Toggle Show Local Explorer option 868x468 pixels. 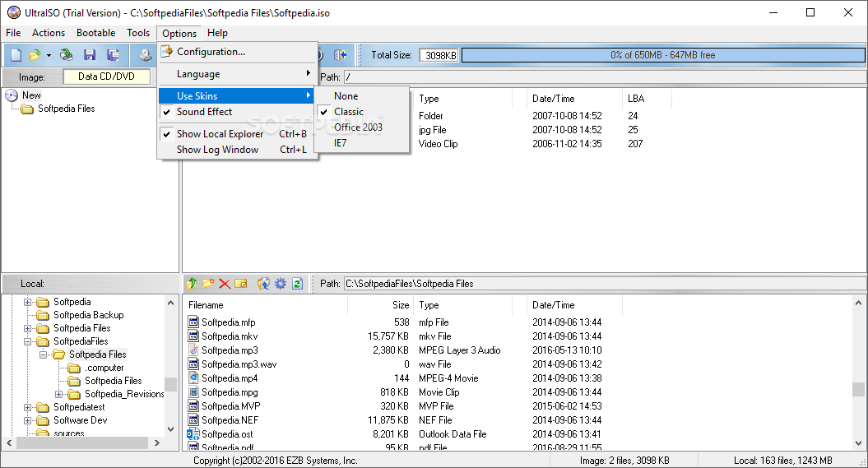coord(236,134)
